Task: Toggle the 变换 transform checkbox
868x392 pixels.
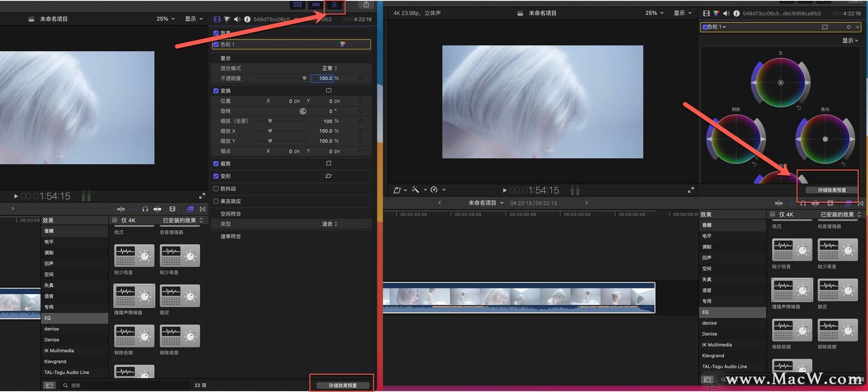Action: pyautogui.click(x=216, y=90)
